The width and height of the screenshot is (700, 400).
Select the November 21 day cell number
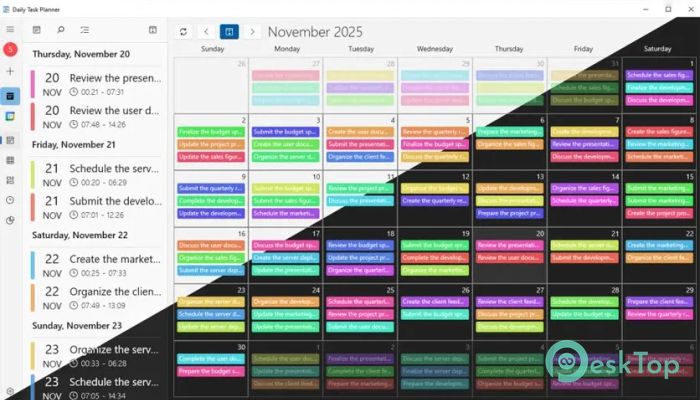point(615,233)
